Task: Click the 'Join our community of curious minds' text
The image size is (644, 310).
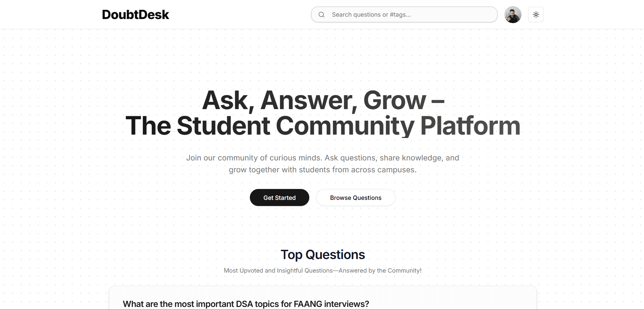Action: [x=254, y=158]
